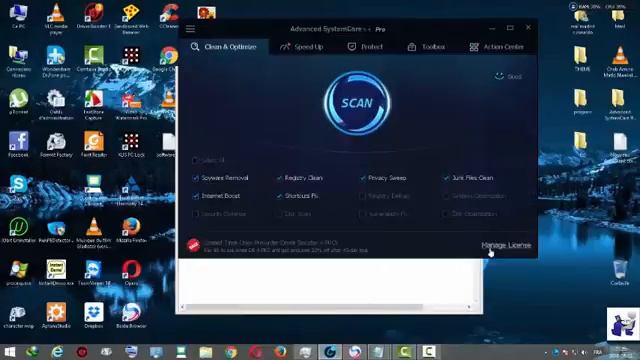Select the Dropbox desktop icon
Image resolution: width=640 pixels, height=360 pixels.
[93, 316]
